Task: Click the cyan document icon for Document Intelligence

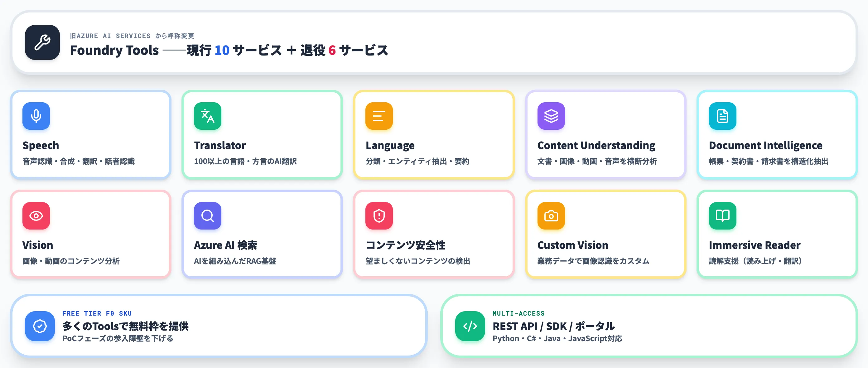Action: pos(722,116)
